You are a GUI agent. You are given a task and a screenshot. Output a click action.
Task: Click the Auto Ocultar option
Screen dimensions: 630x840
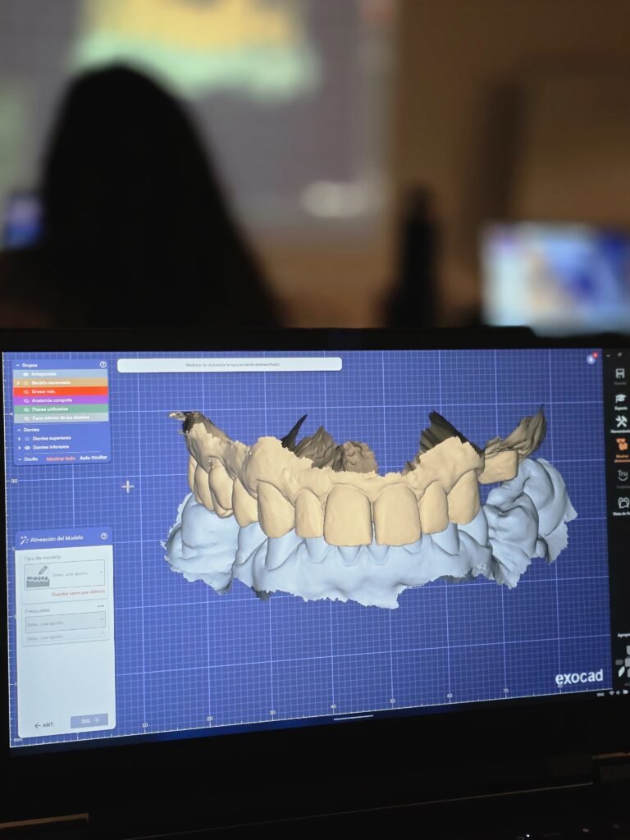point(93,458)
